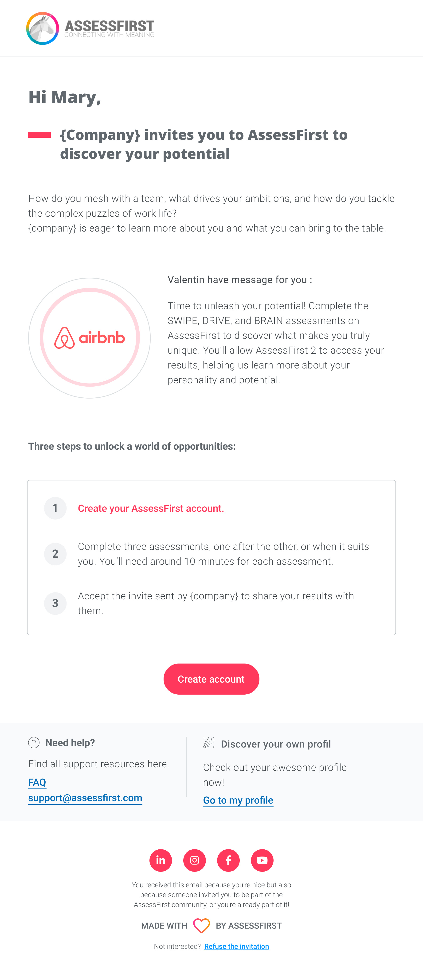Screen dimensions: 423x980
Task: Click the Airbnb company logo
Action: (90, 338)
